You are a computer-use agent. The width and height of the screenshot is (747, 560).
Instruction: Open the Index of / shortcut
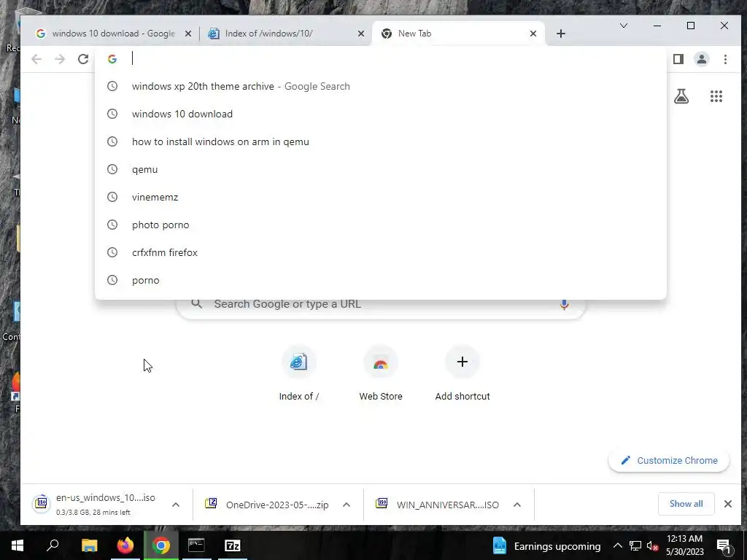298,374
